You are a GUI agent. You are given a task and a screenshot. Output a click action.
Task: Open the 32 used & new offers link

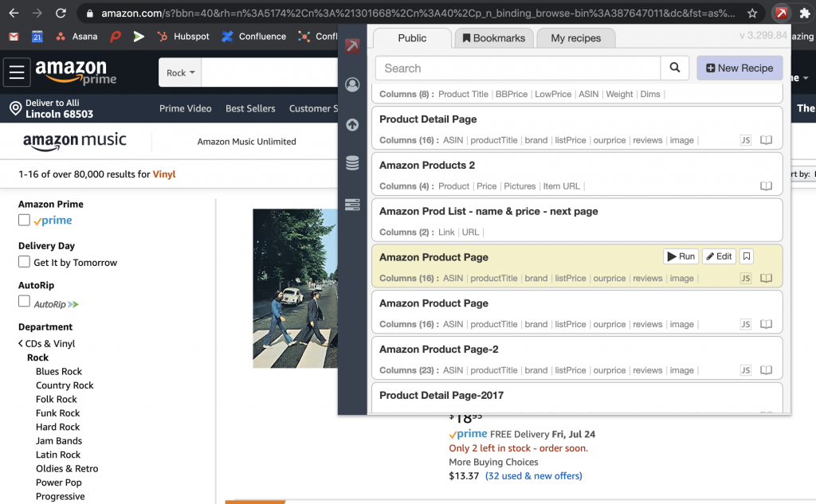pos(533,475)
